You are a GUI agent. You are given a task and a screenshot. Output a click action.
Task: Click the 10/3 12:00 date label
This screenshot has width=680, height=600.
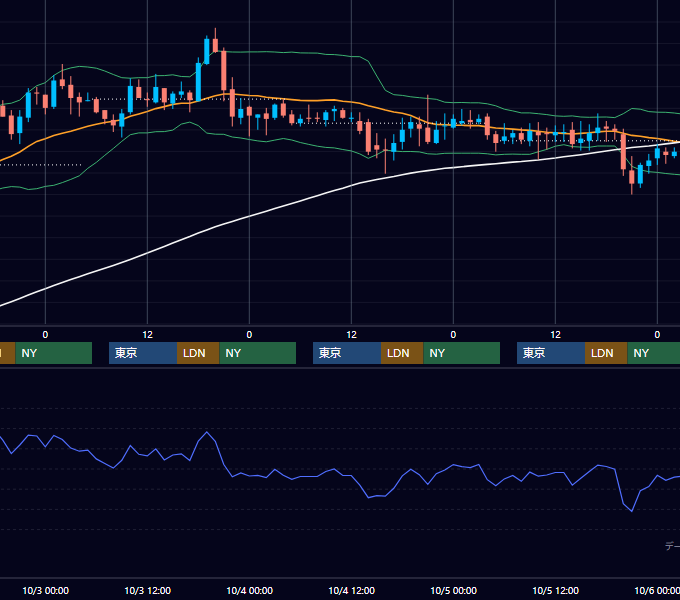pos(147,590)
